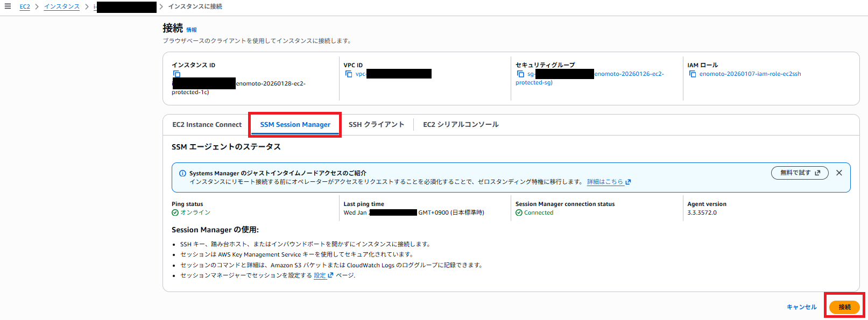
Task: Click the 無料で試す button
Action: tap(800, 173)
